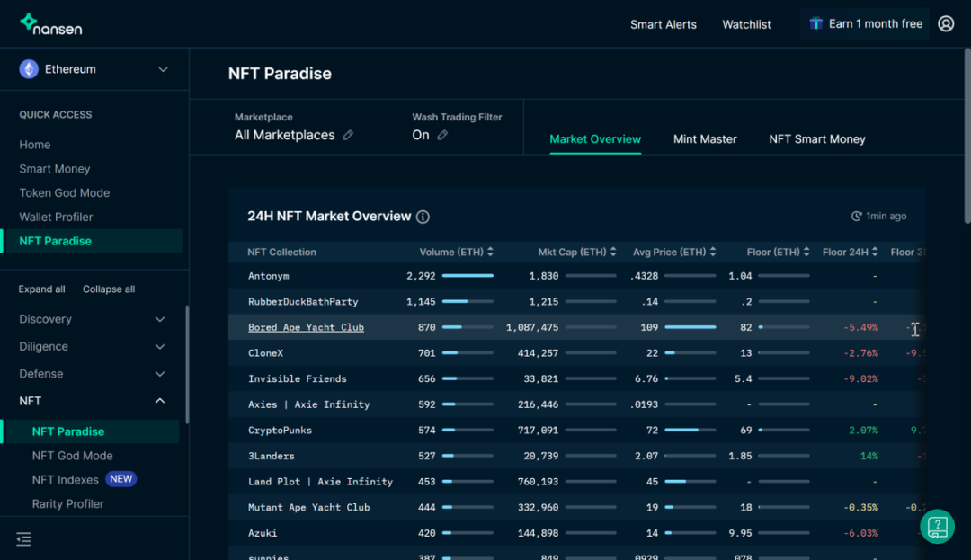Open the user profile icon
Screen dimensions: 971x560
coord(946,23)
